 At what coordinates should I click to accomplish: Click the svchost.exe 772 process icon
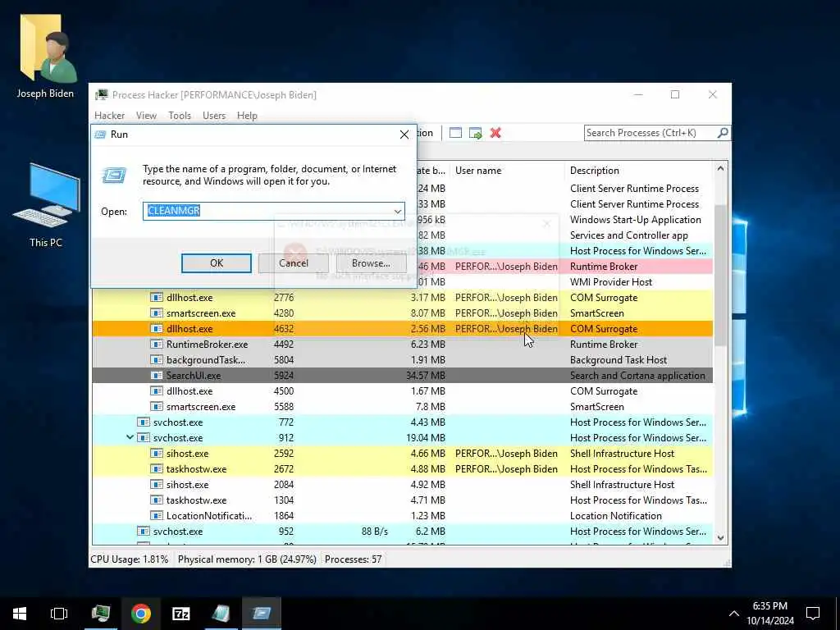pos(144,422)
